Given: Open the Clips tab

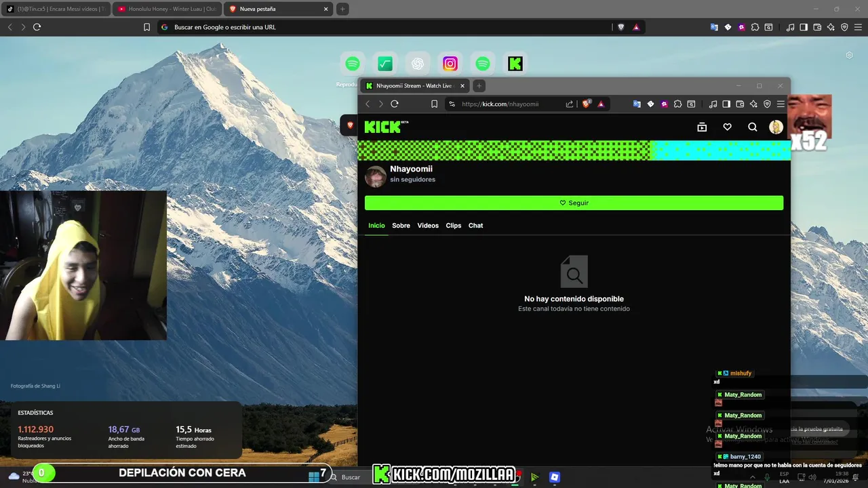Looking at the screenshot, I should tap(454, 226).
